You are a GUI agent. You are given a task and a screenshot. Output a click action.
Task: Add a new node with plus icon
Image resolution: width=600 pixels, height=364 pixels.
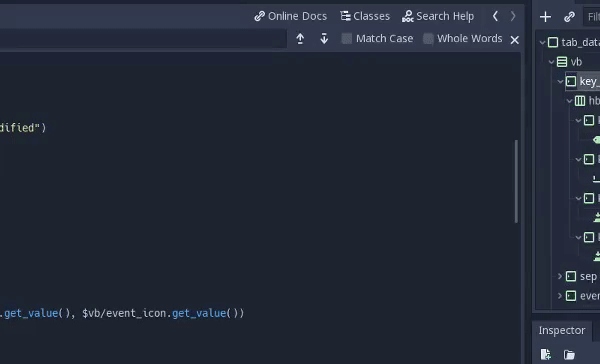(x=545, y=16)
